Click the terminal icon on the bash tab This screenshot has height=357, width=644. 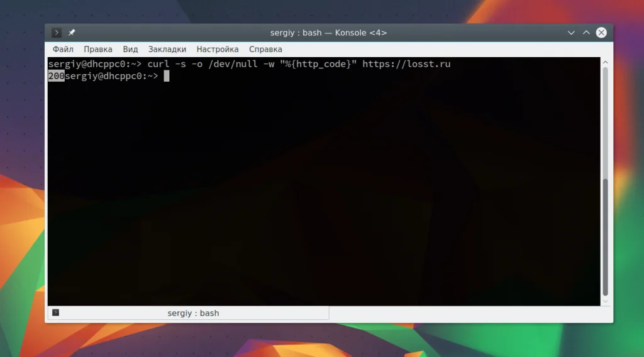55,312
